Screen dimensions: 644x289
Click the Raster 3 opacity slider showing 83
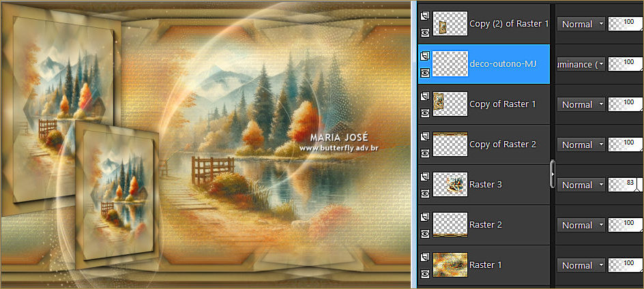pos(625,185)
